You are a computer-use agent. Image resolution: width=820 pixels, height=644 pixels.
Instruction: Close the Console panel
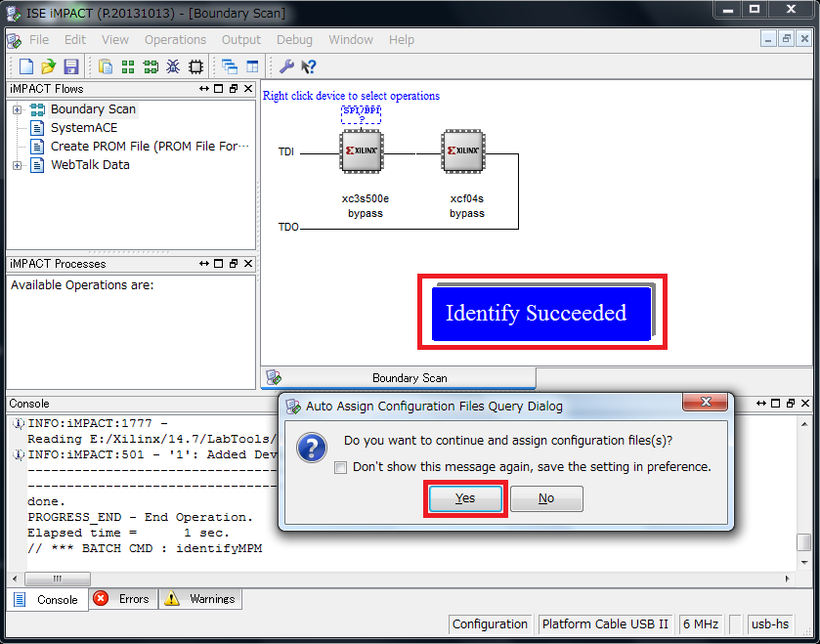pyautogui.click(x=805, y=403)
